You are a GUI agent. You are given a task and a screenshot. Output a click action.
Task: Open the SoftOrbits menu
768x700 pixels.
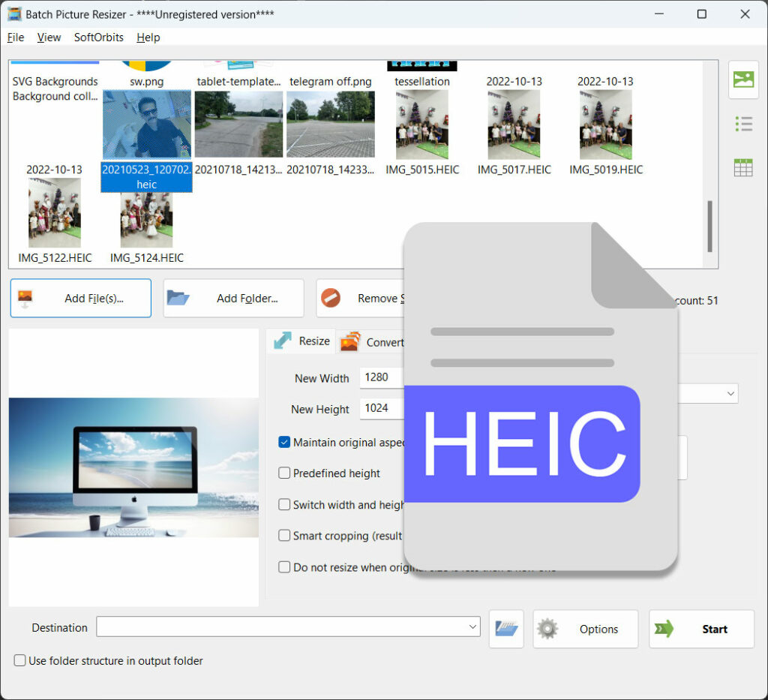coord(98,38)
